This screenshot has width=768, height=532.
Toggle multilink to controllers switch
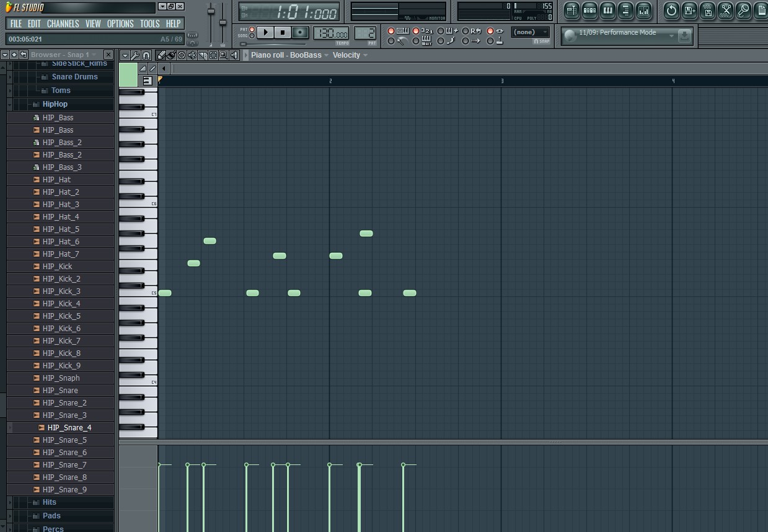point(490,42)
